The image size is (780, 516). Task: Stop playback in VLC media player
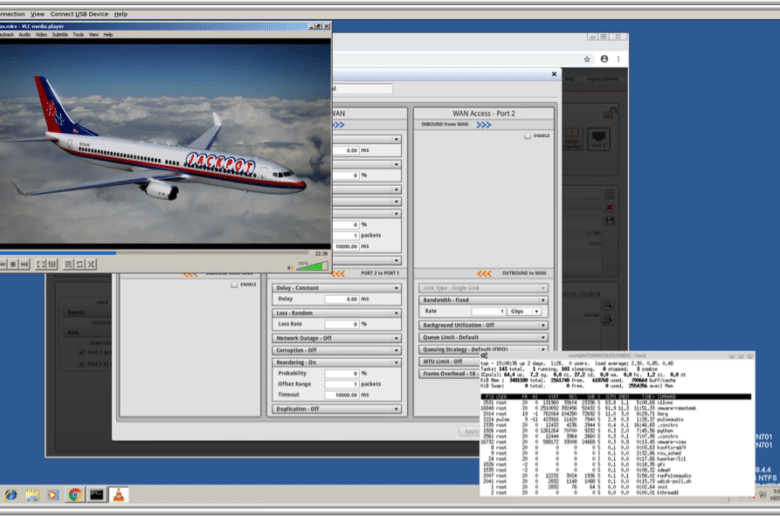coord(13,264)
